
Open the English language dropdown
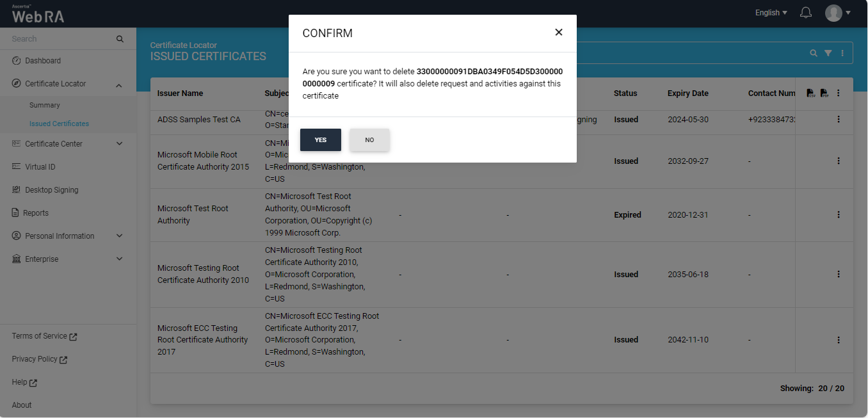[771, 13]
